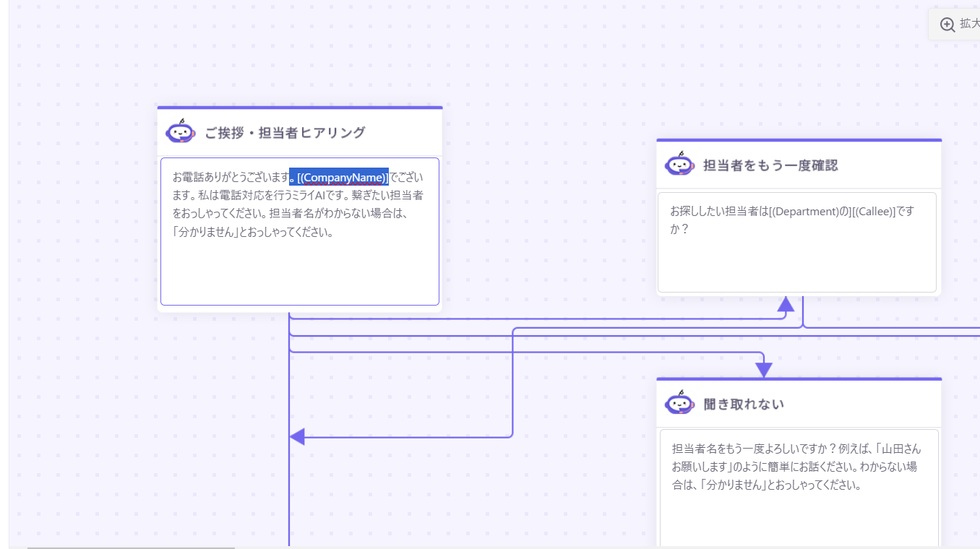This screenshot has height=549, width=980.
Task: Click the vertical connector line below the greeting node
Action: tap(289, 491)
